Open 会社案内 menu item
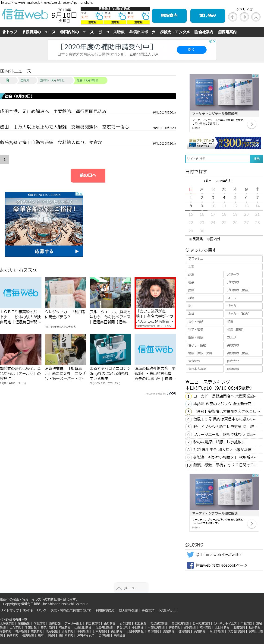The width and height of the screenshot is (264, 644). point(204,32)
